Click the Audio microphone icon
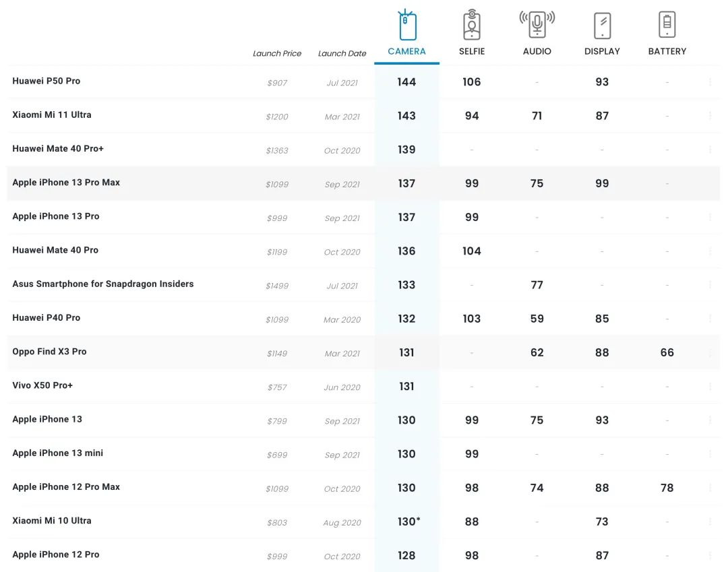The image size is (728, 572). tap(537, 24)
